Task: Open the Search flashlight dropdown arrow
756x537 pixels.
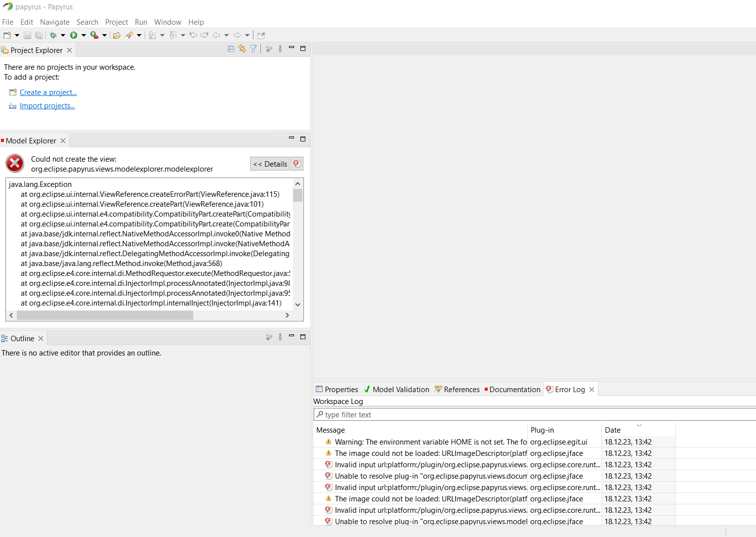Action: (x=139, y=35)
